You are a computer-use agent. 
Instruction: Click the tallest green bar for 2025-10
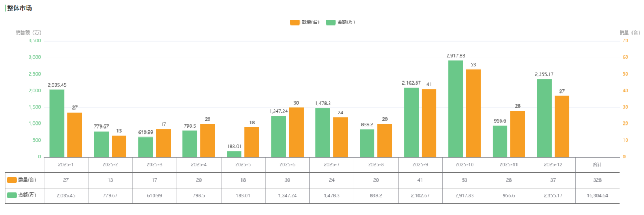456,109
